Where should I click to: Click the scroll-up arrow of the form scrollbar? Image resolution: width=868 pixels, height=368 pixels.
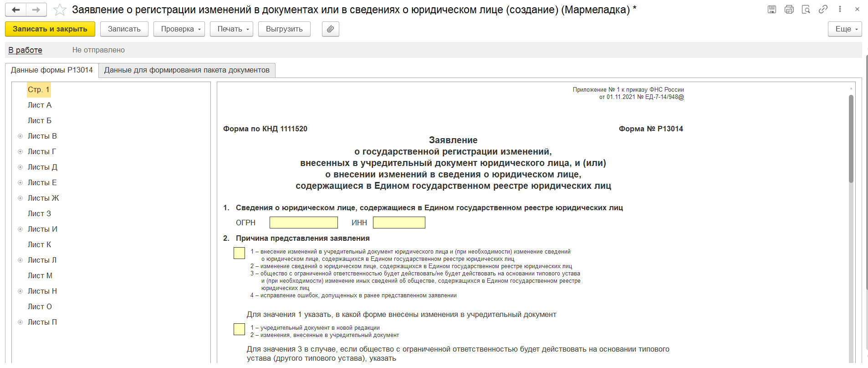851,88
